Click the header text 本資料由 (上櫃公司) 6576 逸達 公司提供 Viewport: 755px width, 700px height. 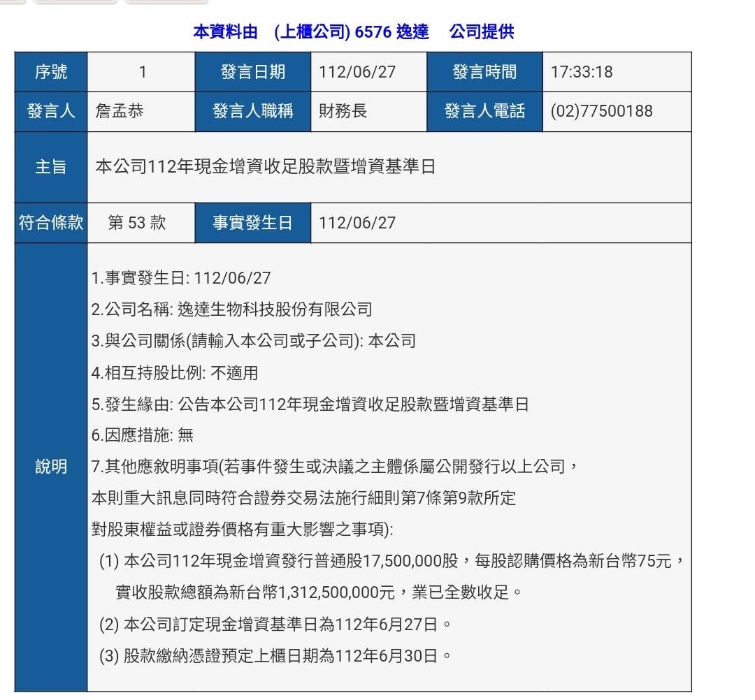coord(354,31)
